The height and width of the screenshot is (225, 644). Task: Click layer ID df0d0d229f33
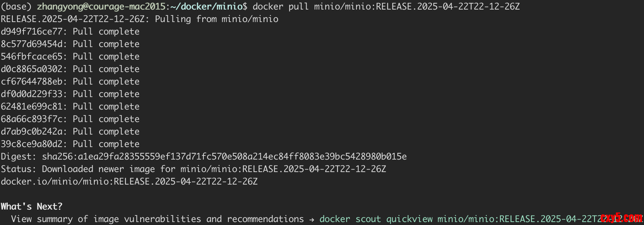click(32, 94)
